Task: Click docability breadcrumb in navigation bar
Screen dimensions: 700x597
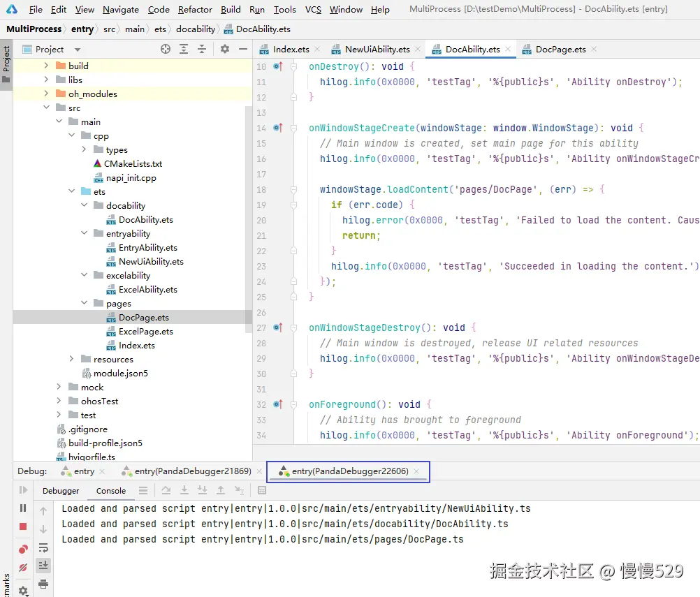Action: point(196,29)
